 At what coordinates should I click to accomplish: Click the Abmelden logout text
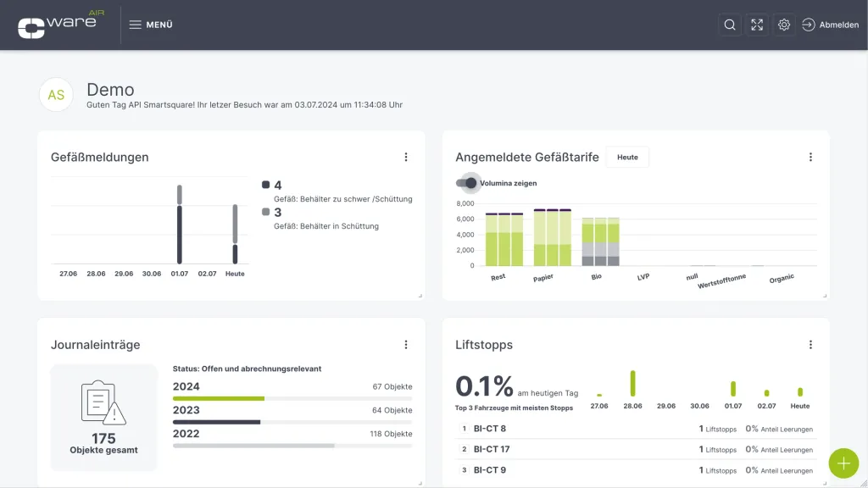838,25
